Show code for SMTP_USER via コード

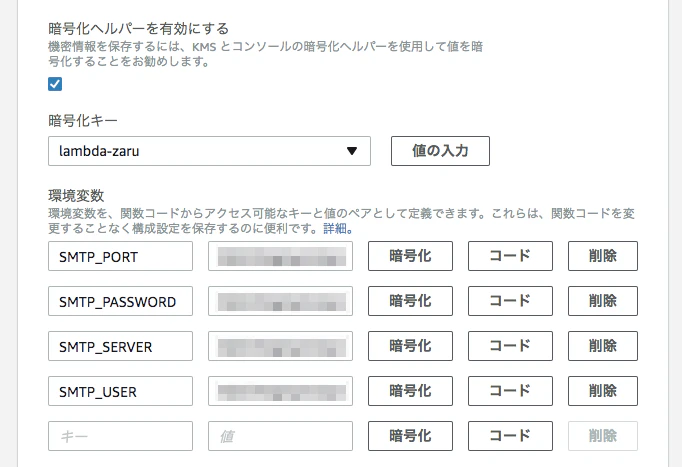(510, 391)
